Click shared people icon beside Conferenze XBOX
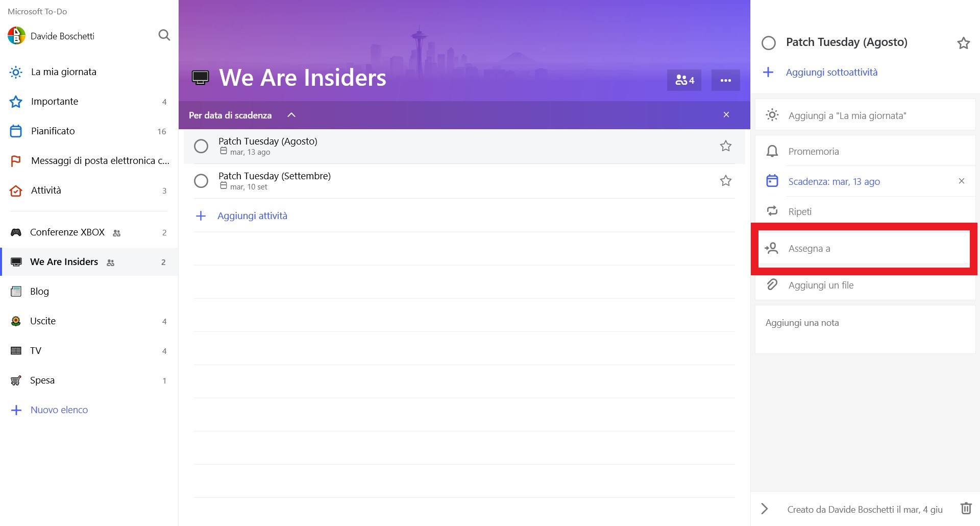Viewport: 980px width, 526px height. pos(117,233)
